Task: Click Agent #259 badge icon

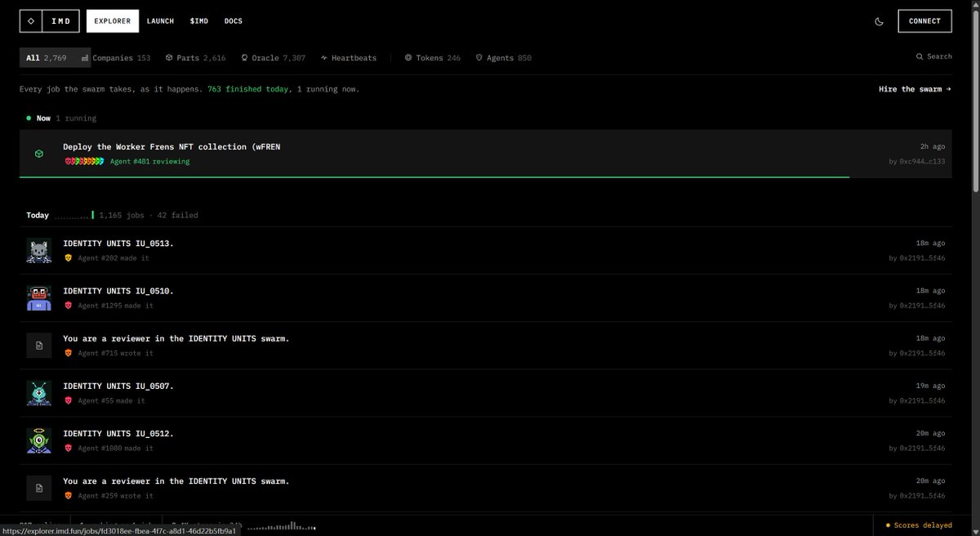Action: click(x=69, y=495)
